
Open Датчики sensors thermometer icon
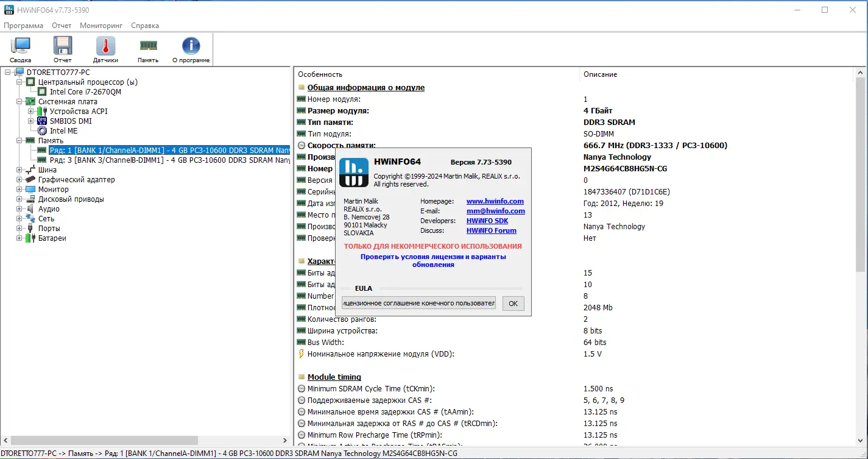point(105,46)
